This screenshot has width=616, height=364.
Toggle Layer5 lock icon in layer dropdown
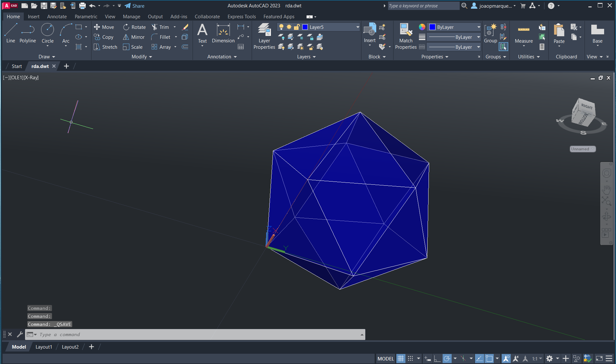point(297,27)
